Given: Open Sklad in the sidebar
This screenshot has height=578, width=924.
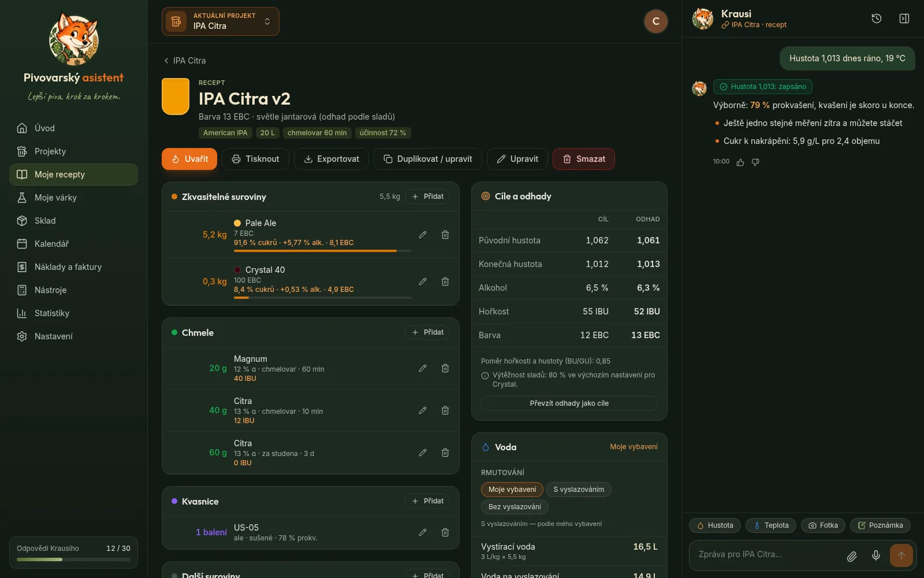Looking at the screenshot, I should tap(73, 221).
